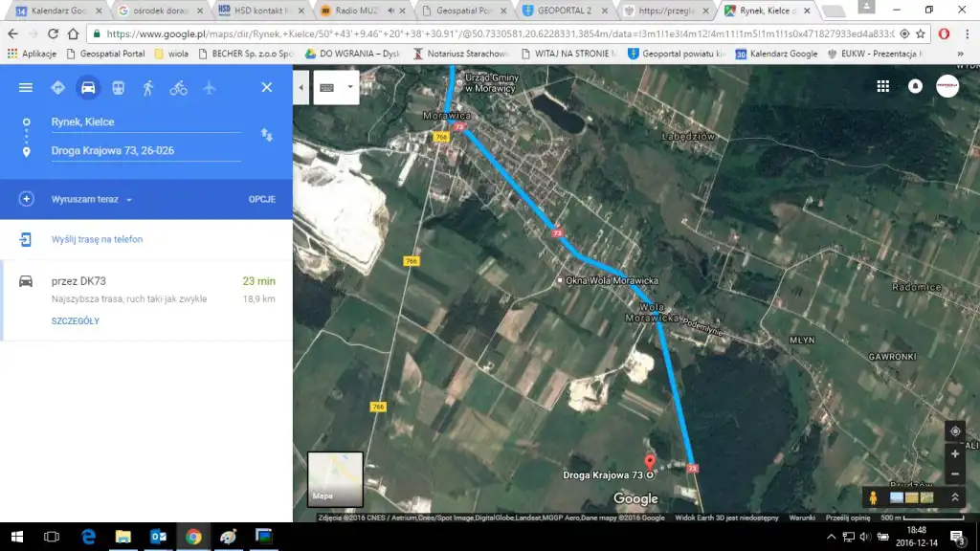
Task: Select the flight travel mode
Action: tap(209, 88)
